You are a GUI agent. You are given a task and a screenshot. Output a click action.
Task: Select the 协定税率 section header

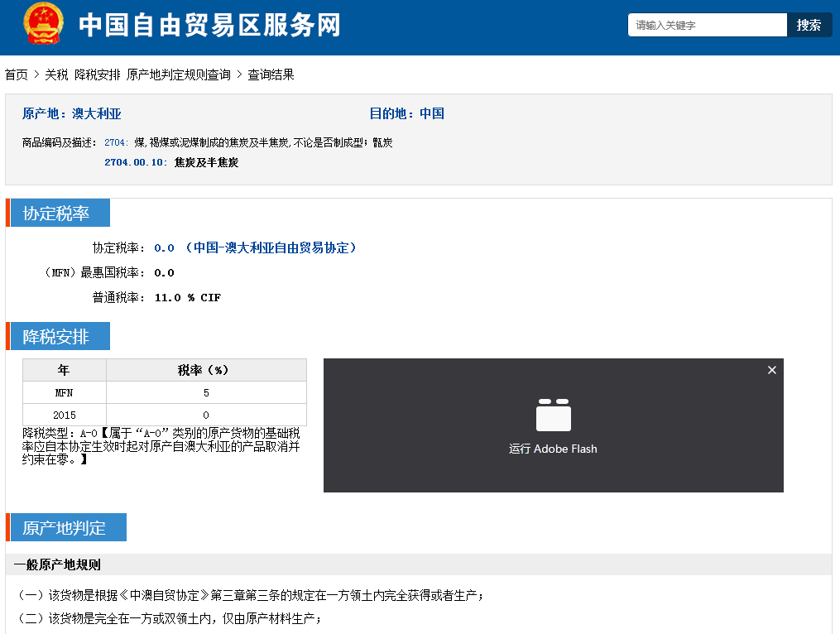click(56, 214)
